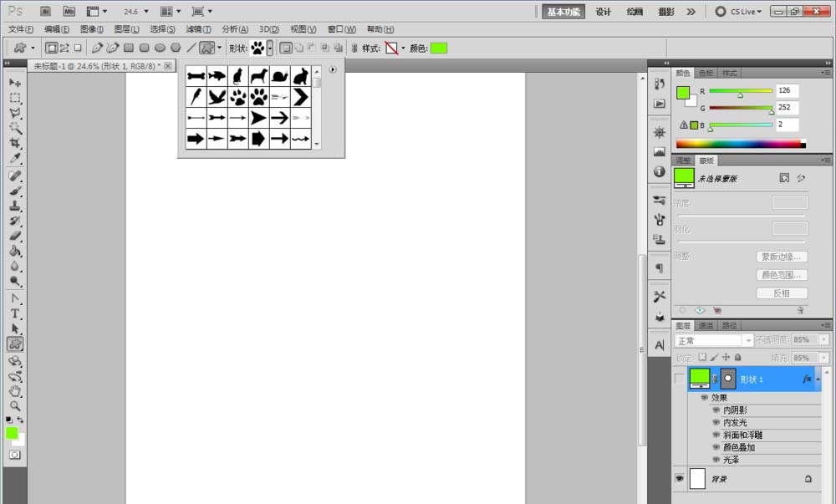Switch to the 通道 tab
The height and width of the screenshot is (504, 836).
pos(706,325)
